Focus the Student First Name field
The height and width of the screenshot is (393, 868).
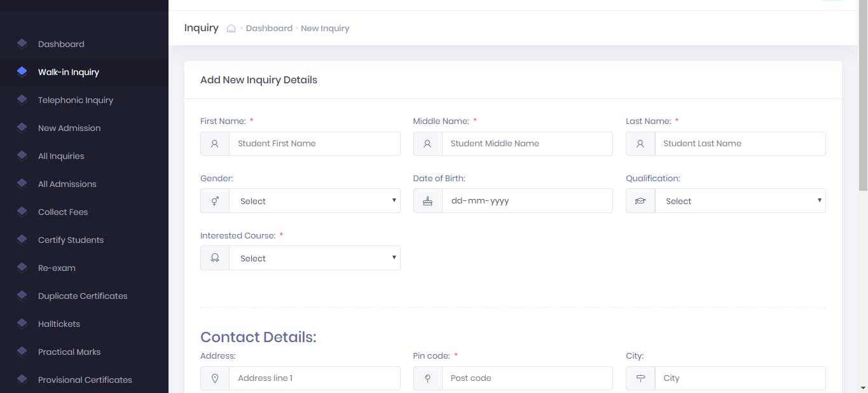(x=315, y=144)
